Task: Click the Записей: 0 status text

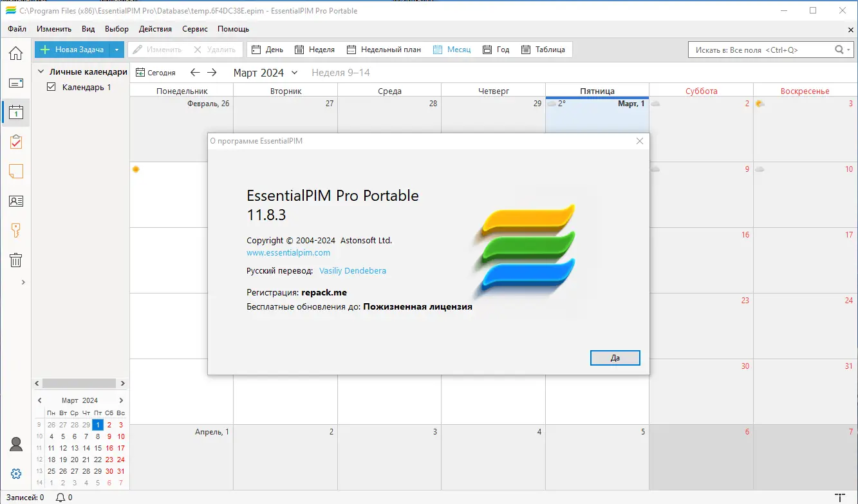Action: tap(25, 498)
